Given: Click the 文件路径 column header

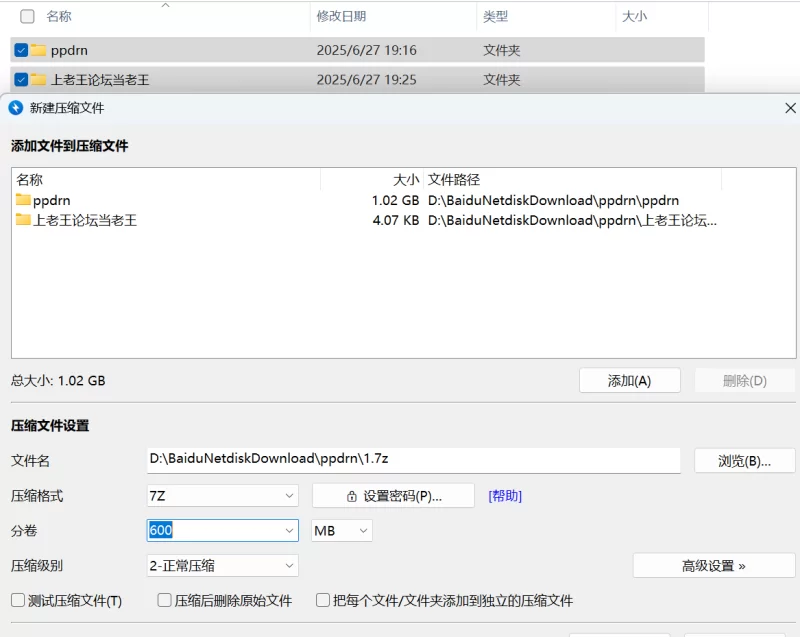Looking at the screenshot, I should tap(455, 180).
